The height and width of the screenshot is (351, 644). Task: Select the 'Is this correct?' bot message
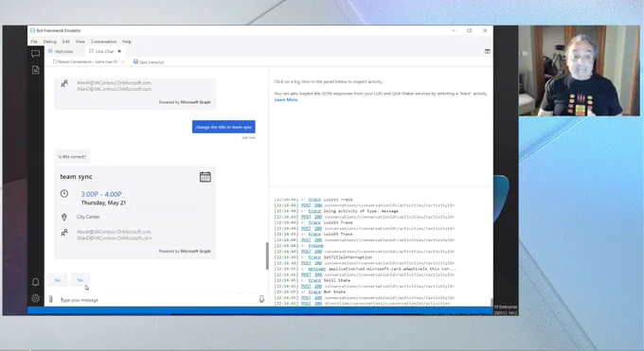72,156
